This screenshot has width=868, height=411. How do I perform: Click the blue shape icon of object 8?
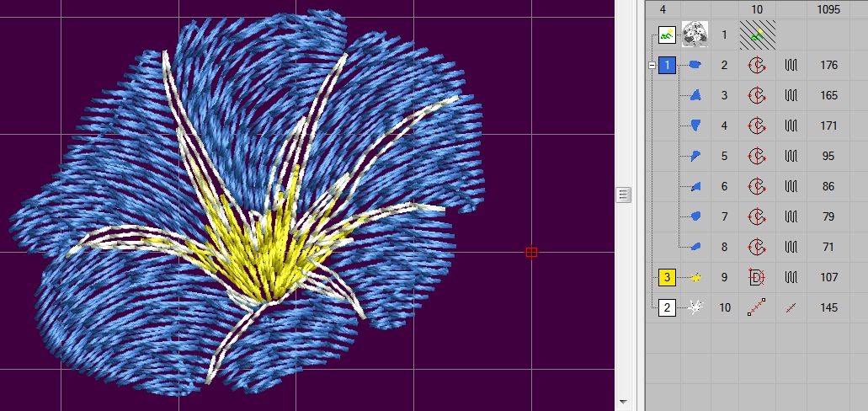(695, 247)
